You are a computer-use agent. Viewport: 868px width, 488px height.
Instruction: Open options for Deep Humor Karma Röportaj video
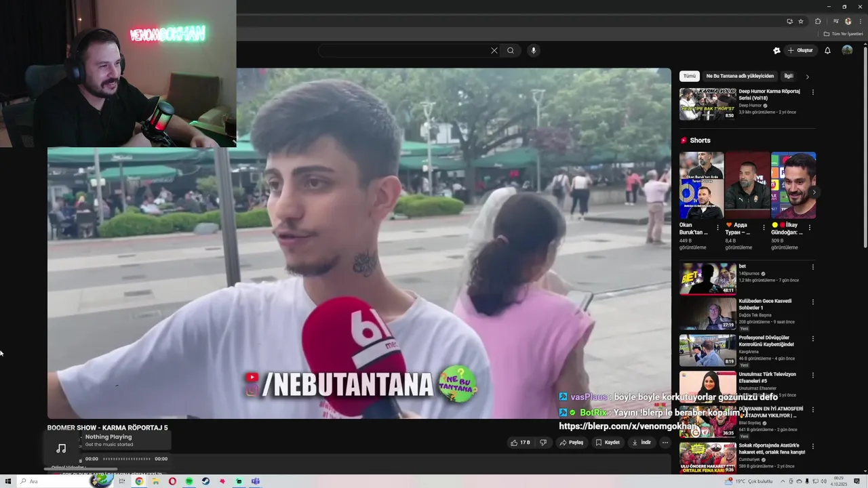click(x=813, y=92)
